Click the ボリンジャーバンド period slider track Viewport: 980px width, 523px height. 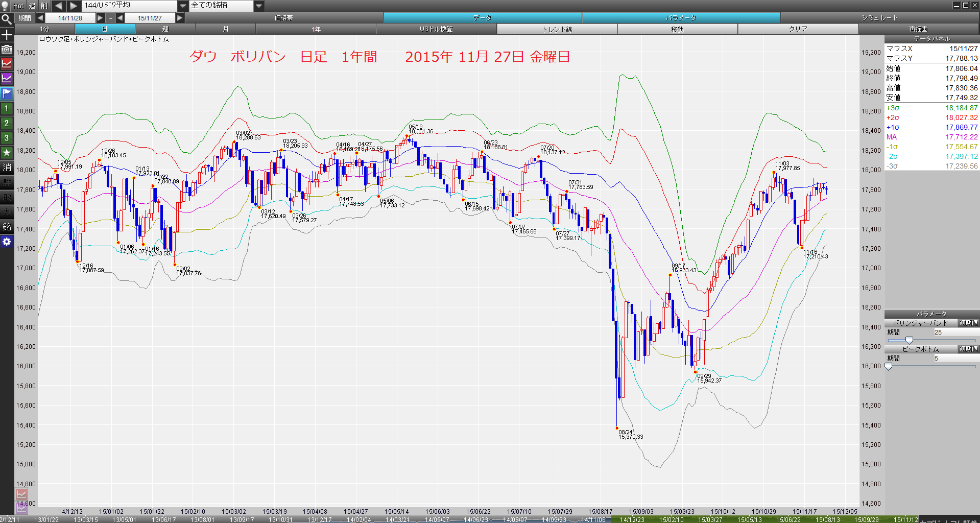pyautogui.click(x=931, y=340)
